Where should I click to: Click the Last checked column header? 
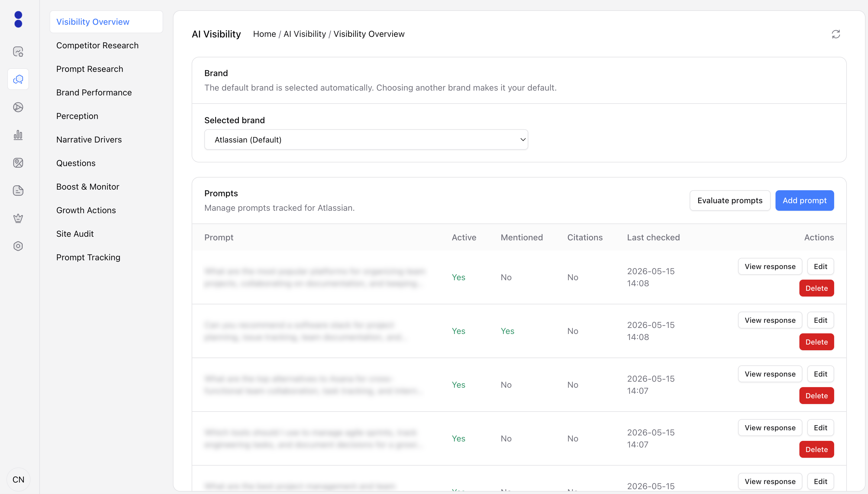point(653,238)
